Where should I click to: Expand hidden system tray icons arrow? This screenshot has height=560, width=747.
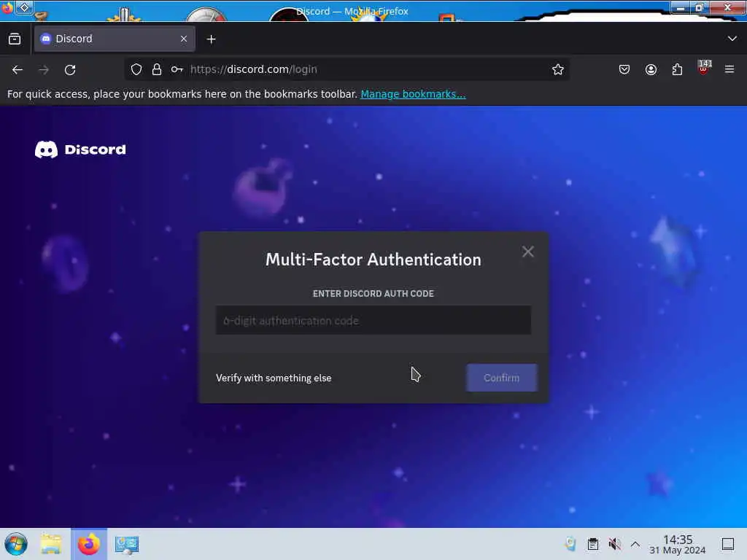635,544
